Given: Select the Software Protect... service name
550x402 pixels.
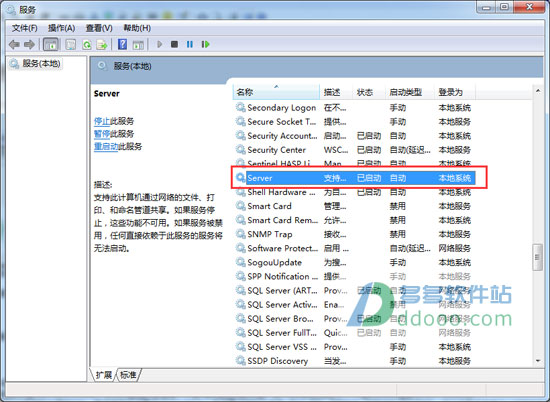Looking at the screenshot, I should click(x=282, y=248).
